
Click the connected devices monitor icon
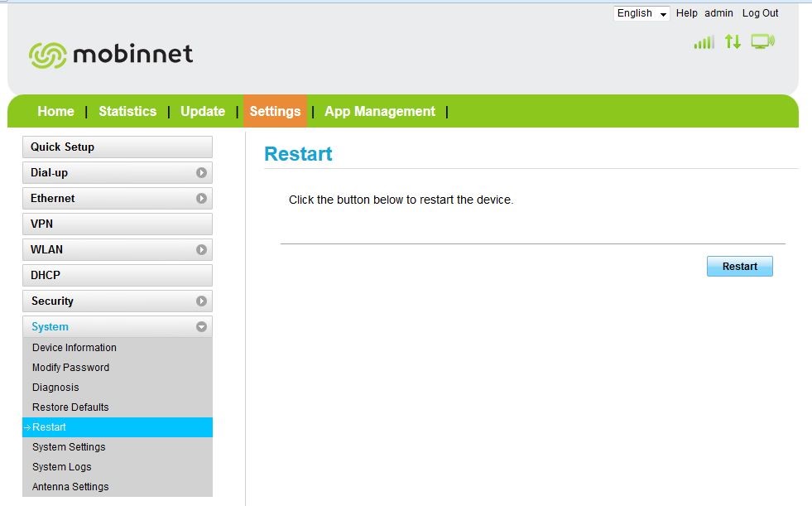pos(762,41)
